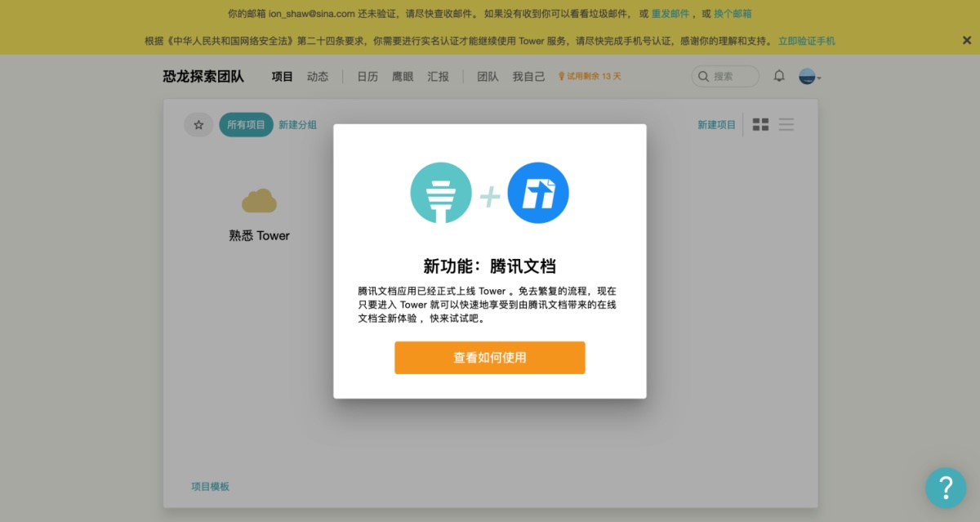Go to the 日历 calendar tab
The image size is (980, 522).
(367, 77)
